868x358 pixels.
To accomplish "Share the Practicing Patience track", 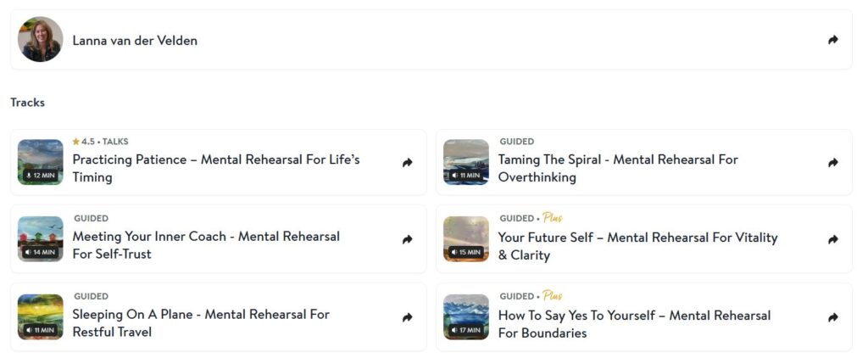I will pos(407,163).
